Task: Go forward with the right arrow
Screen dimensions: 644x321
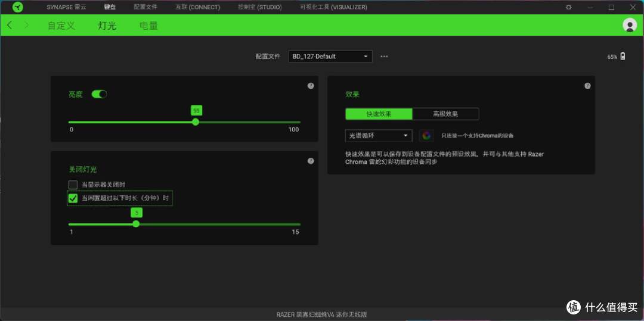Action: click(x=27, y=26)
